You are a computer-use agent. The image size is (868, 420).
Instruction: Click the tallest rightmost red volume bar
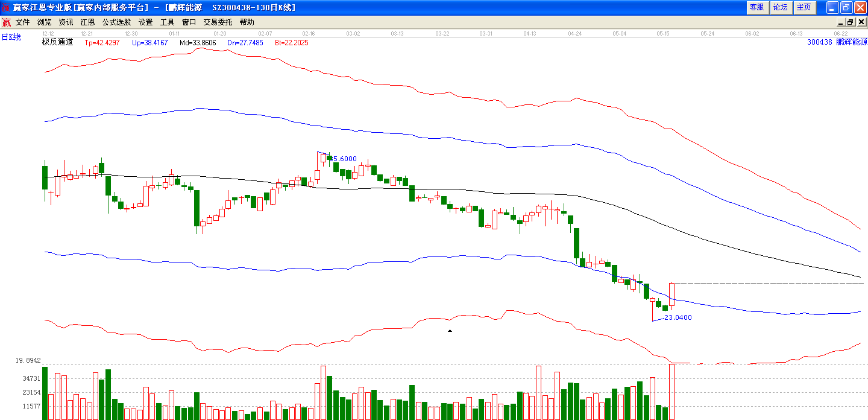[671, 392]
